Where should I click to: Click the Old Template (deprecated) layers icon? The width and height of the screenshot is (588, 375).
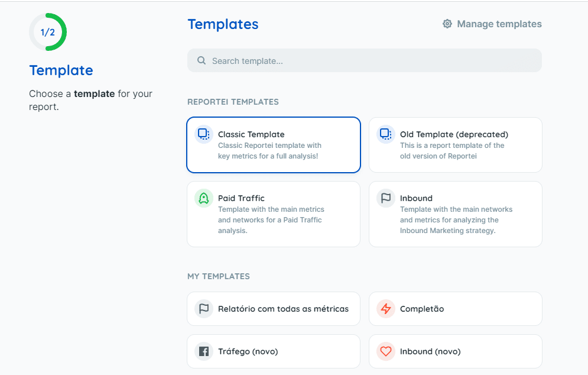(385, 134)
